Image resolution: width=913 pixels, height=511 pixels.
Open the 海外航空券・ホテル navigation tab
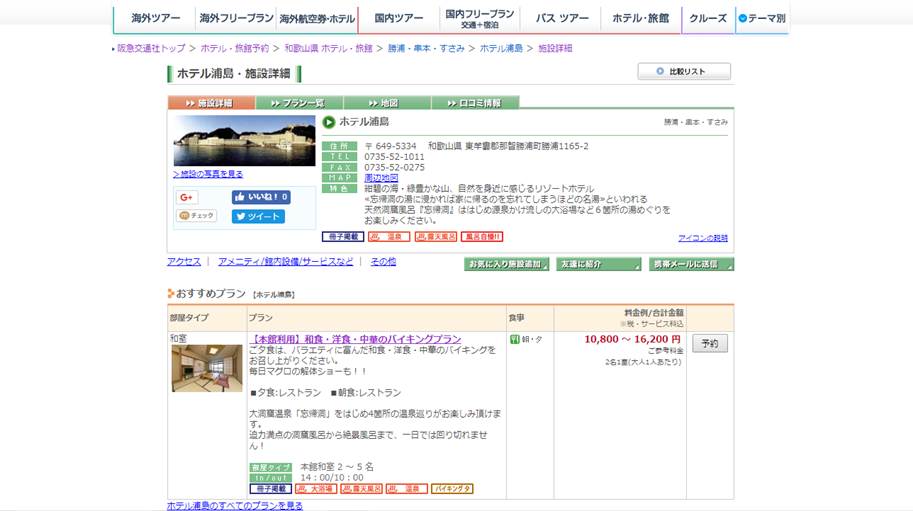coord(317,19)
